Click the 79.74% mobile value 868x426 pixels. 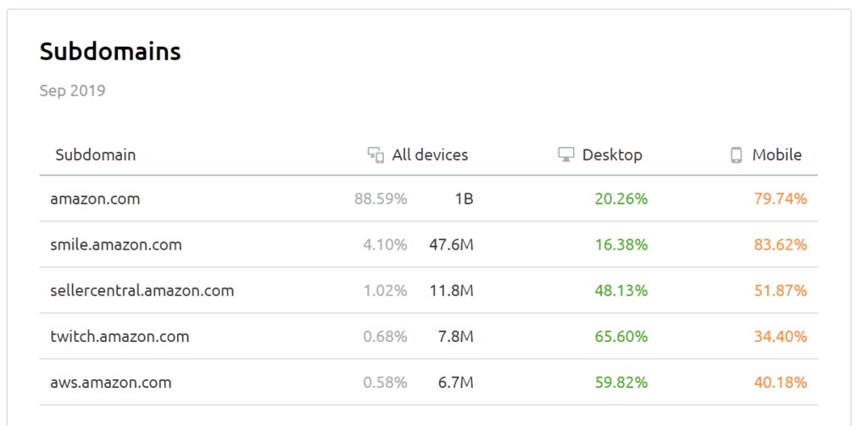tap(781, 199)
